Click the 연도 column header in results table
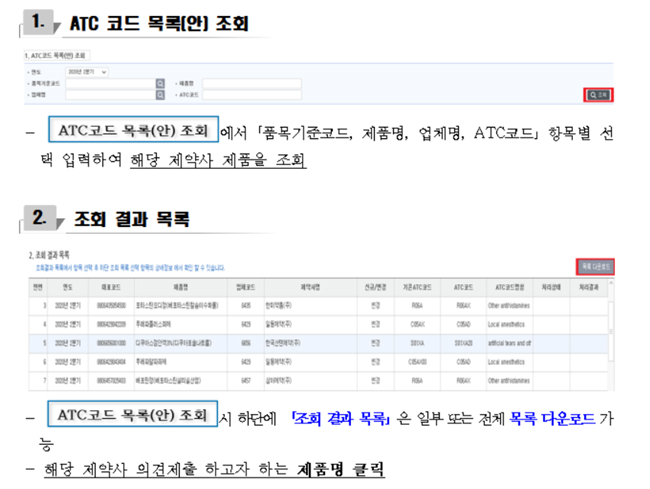Image resolution: width=650 pixels, height=489 pixels. [68, 287]
